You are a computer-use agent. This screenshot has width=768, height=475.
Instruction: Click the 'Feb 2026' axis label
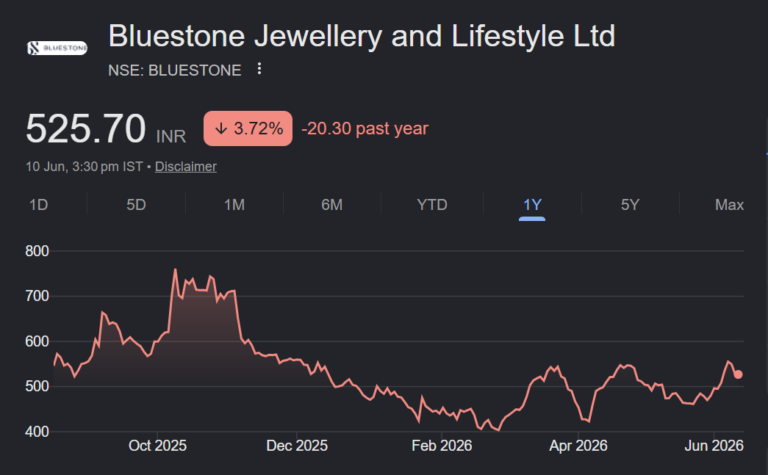pos(442,445)
